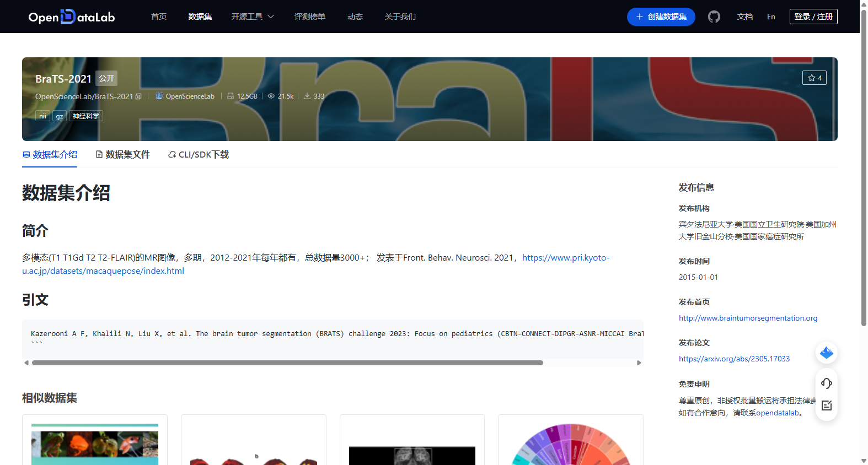
Task: Open the feedback form floating icon
Action: (827, 405)
